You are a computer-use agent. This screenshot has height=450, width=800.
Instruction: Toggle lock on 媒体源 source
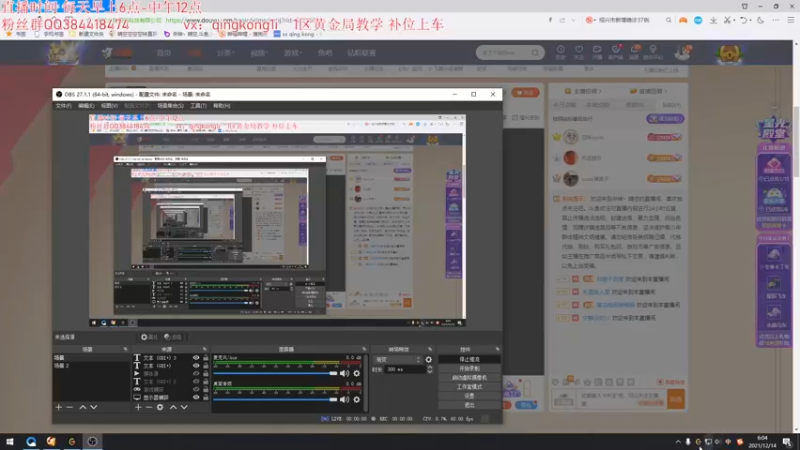pyautogui.click(x=206, y=373)
